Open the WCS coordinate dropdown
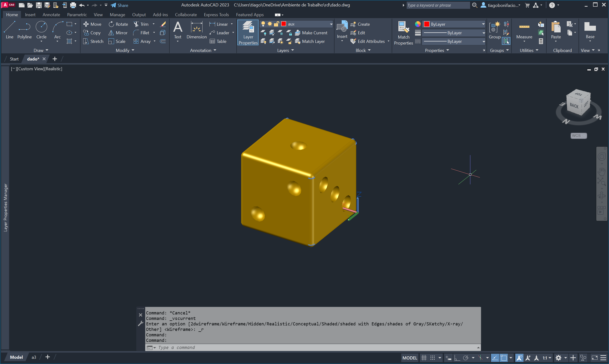The image size is (609, 364). pyautogui.click(x=579, y=136)
